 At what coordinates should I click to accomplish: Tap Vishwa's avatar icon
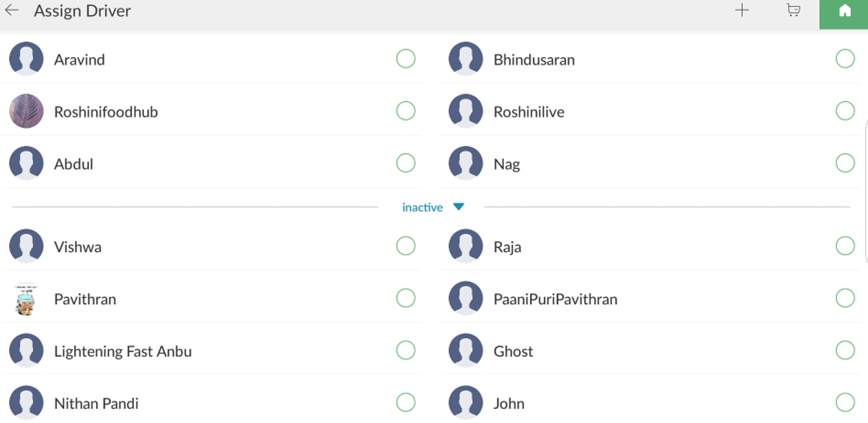26,246
